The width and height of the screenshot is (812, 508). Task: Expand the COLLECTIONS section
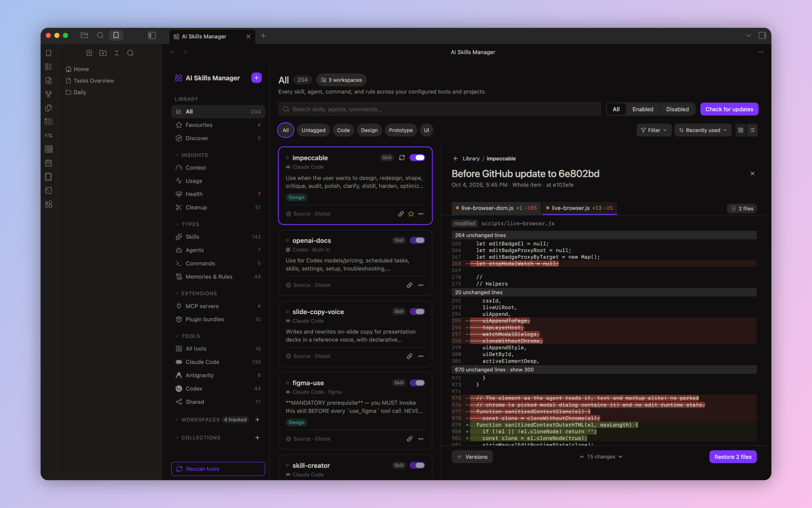[198, 438]
